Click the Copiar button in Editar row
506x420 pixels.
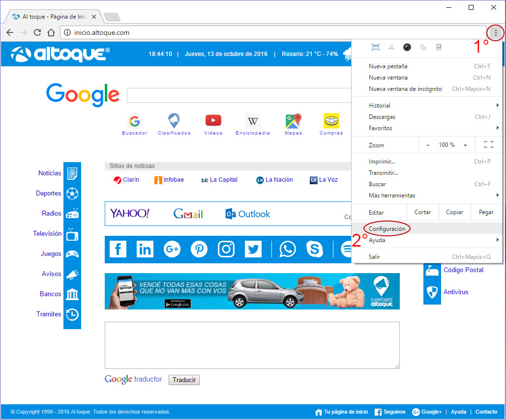click(x=454, y=212)
